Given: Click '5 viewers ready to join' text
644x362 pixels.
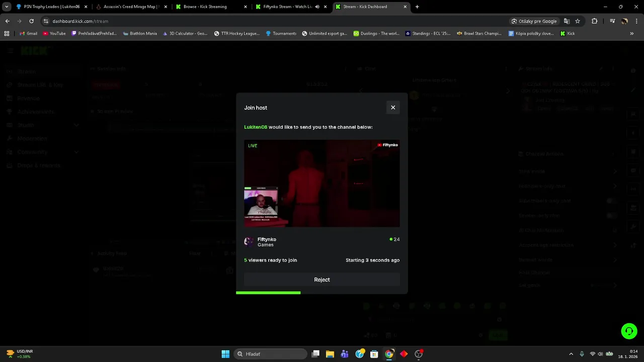Looking at the screenshot, I should (271, 260).
